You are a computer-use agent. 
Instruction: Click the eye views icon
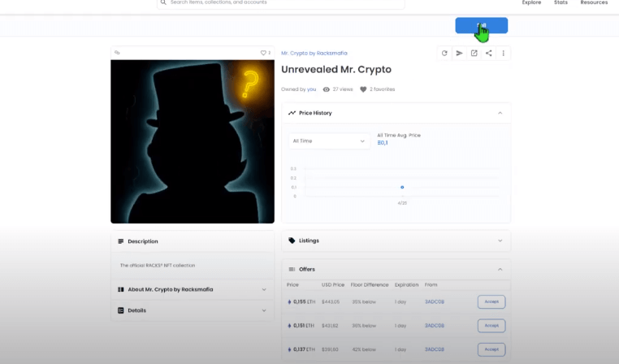326,89
